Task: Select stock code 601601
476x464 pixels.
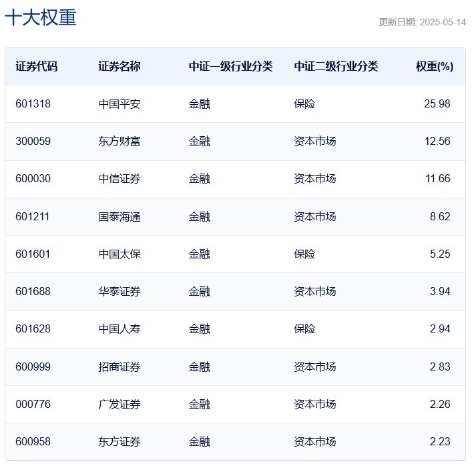Action: pos(33,254)
